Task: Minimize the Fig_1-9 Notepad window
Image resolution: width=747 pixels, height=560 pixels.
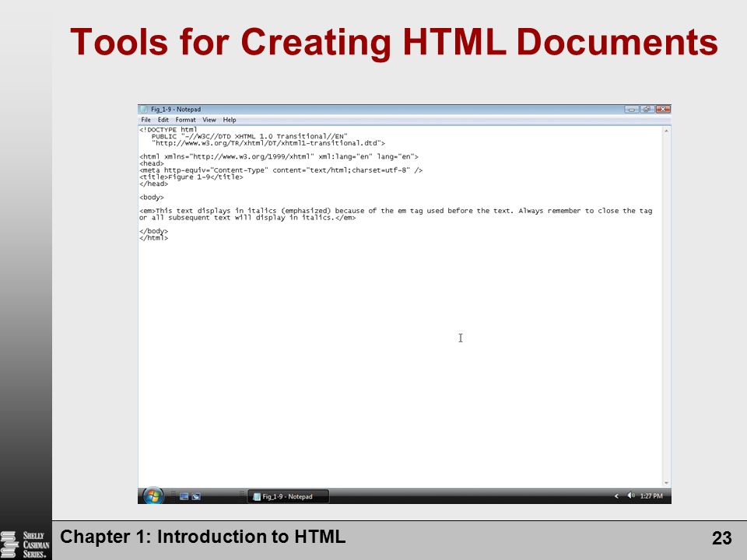Action: (x=631, y=109)
